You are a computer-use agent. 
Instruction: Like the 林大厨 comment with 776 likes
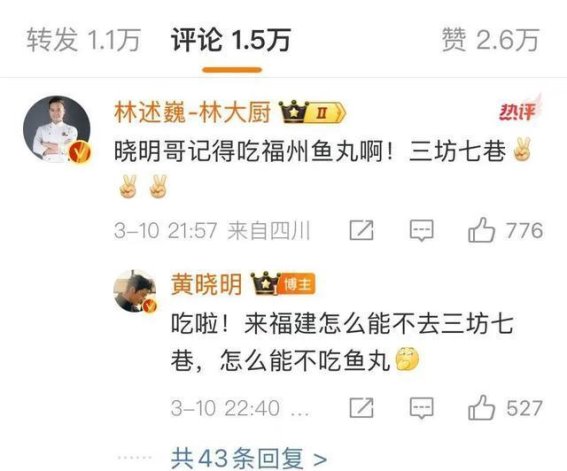click(482, 230)
